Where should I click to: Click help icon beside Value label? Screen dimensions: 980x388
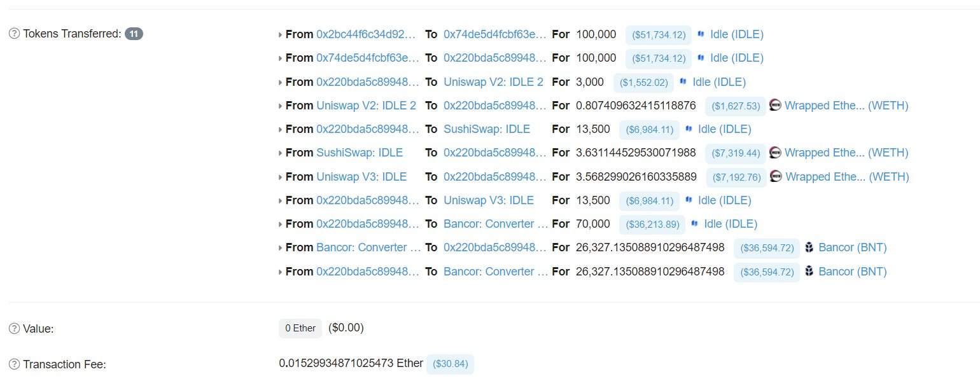point(14,329)
